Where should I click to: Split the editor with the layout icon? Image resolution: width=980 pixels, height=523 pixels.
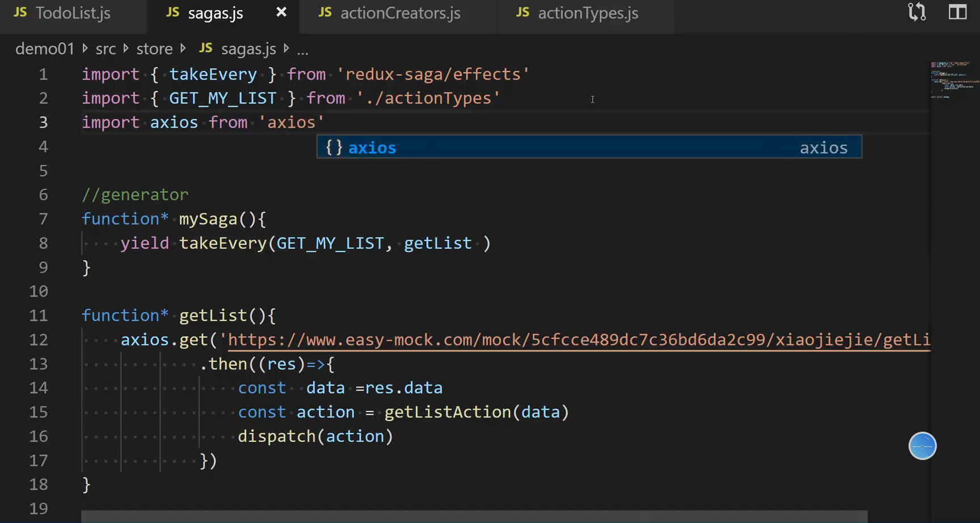click(957, 12)
